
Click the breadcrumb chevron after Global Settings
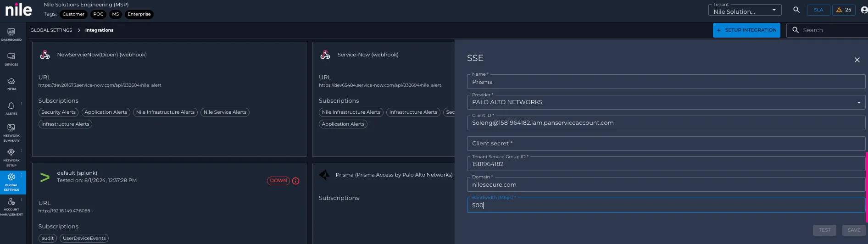coord(79,30)
